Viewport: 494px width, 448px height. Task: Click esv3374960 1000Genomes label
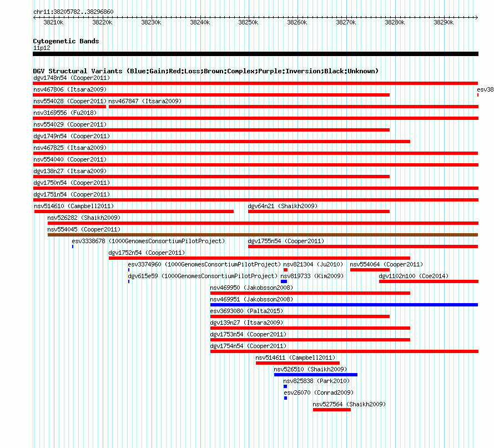point(204,264)
